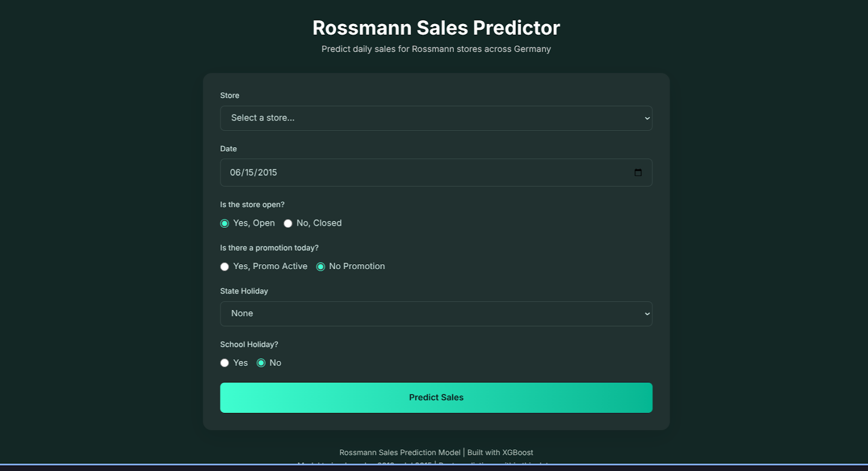Open the State Holiday dropdown showing None
868x471 pixels.
(436, 314)
